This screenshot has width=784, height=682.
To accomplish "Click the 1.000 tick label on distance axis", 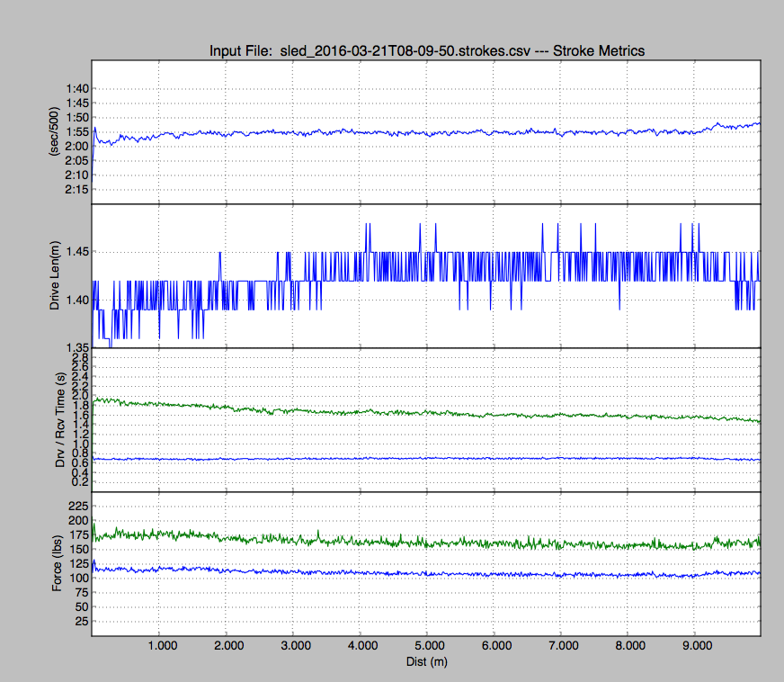I will click(160, 646).
